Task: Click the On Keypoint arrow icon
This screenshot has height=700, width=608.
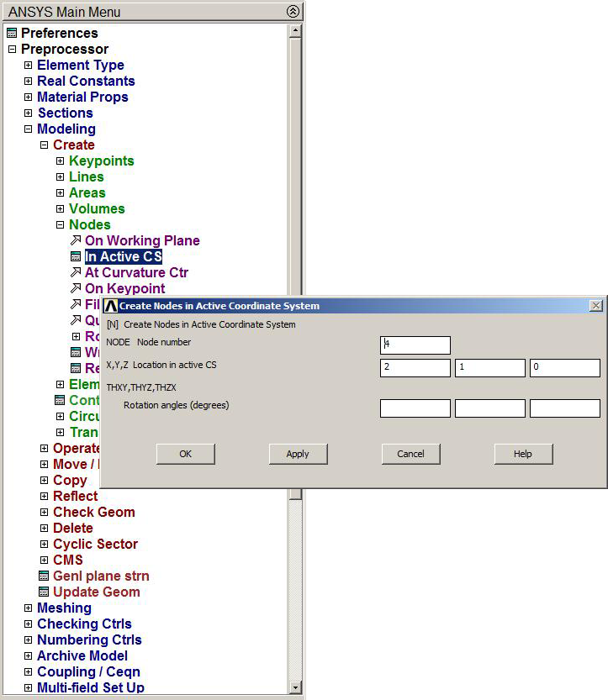Action: pyautogui.click(x=76, y=289)
